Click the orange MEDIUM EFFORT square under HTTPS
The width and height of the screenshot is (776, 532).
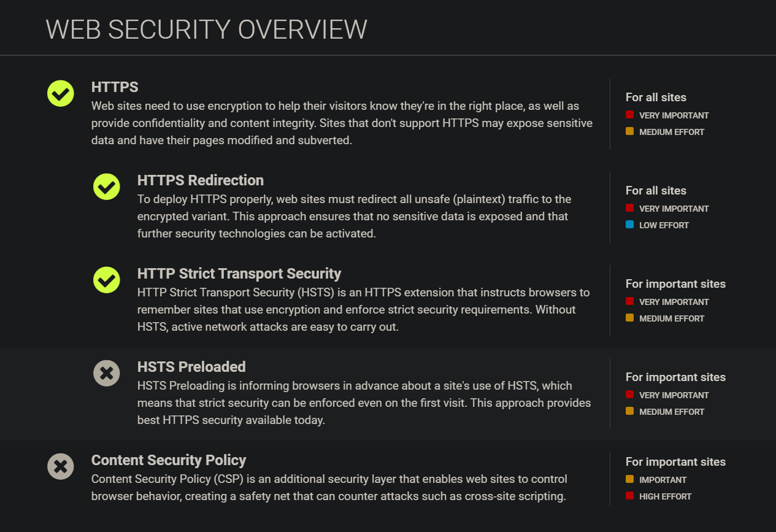click(629, 131)
